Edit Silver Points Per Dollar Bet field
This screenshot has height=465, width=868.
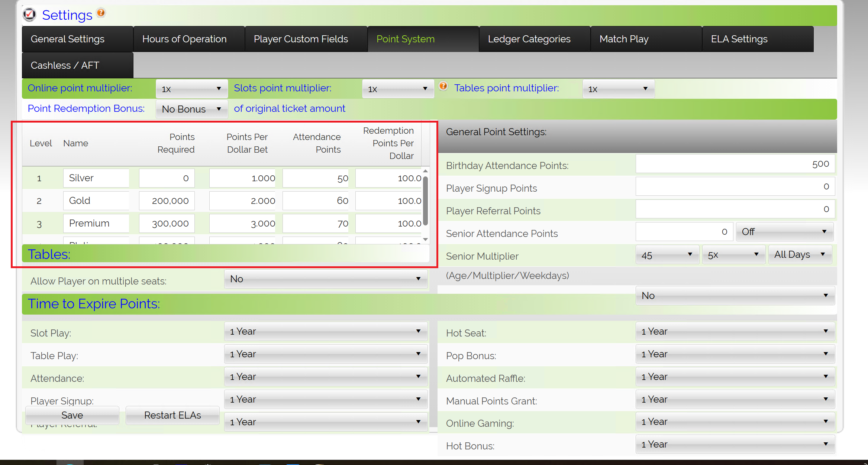(x=242, y=178)
